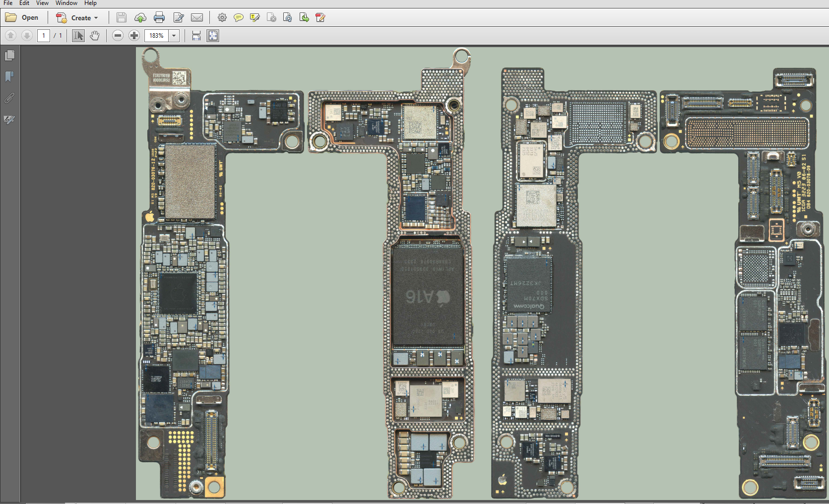Open the File menu

(8, 3)
